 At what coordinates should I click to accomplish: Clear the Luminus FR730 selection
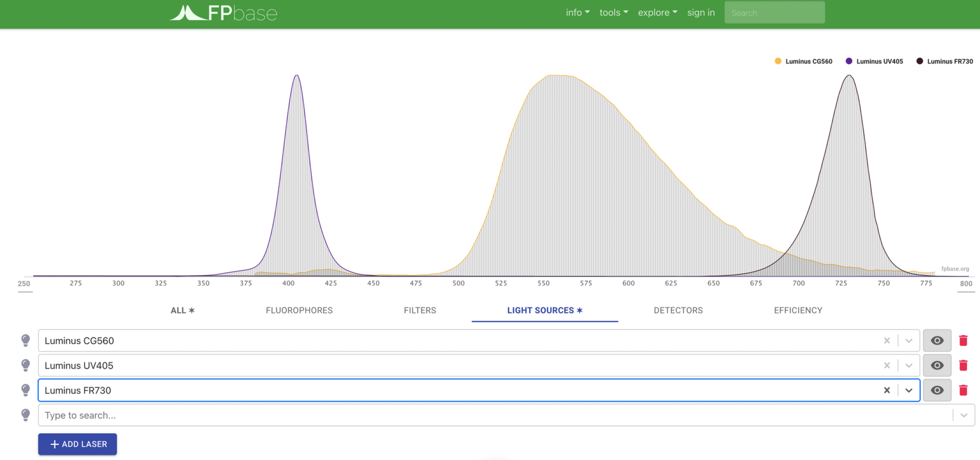tap(887, 390)
